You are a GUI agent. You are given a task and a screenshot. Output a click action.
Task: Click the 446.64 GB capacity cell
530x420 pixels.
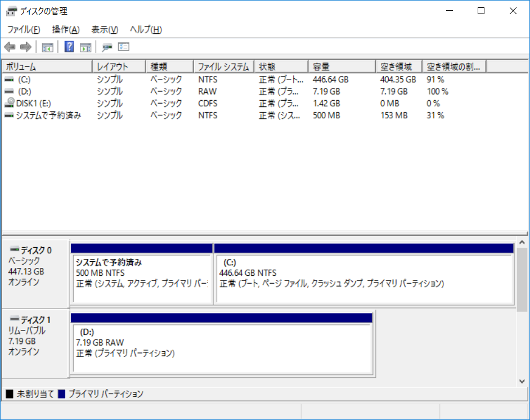click(x=331, y=79)
